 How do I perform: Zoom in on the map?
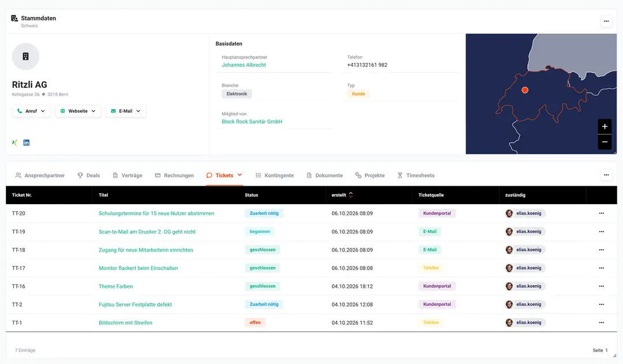[605, 127]
